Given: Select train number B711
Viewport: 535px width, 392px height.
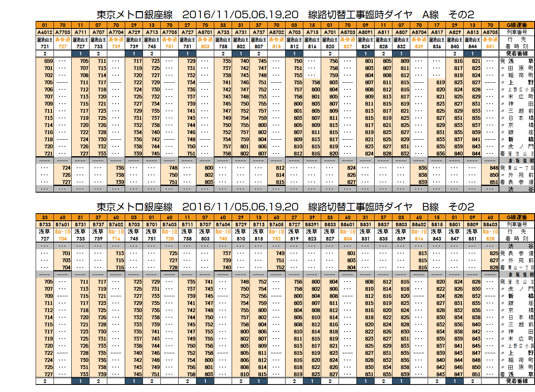Looking at the screenshot, I should click(x=187, y=225).
